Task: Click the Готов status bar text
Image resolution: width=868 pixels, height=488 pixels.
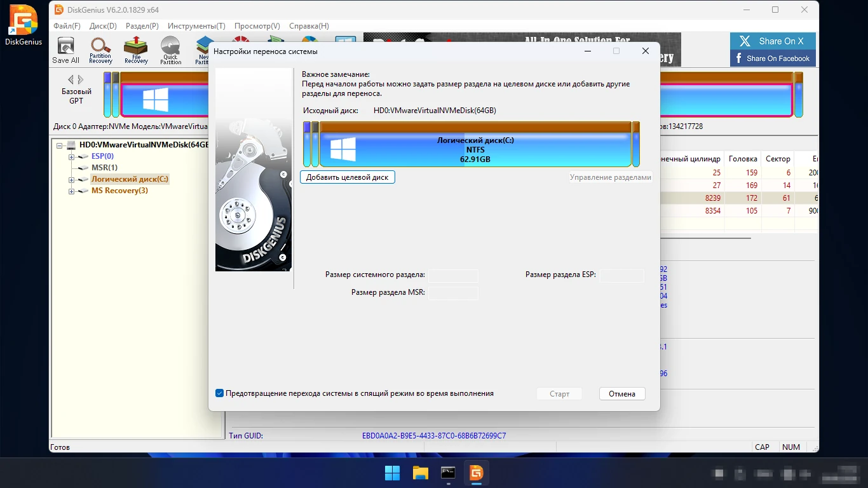Action: pyautogui.click(x=60, y=447)
